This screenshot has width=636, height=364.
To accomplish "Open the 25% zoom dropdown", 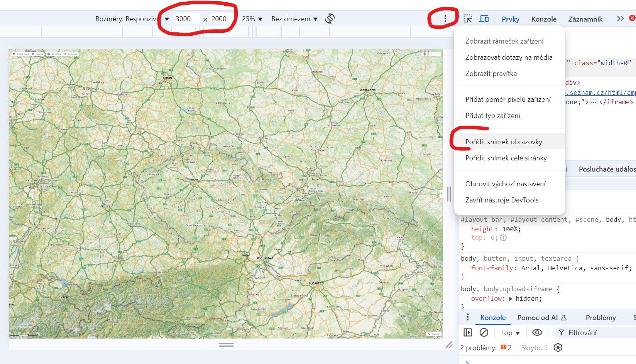I will click(x=252, y=19).
